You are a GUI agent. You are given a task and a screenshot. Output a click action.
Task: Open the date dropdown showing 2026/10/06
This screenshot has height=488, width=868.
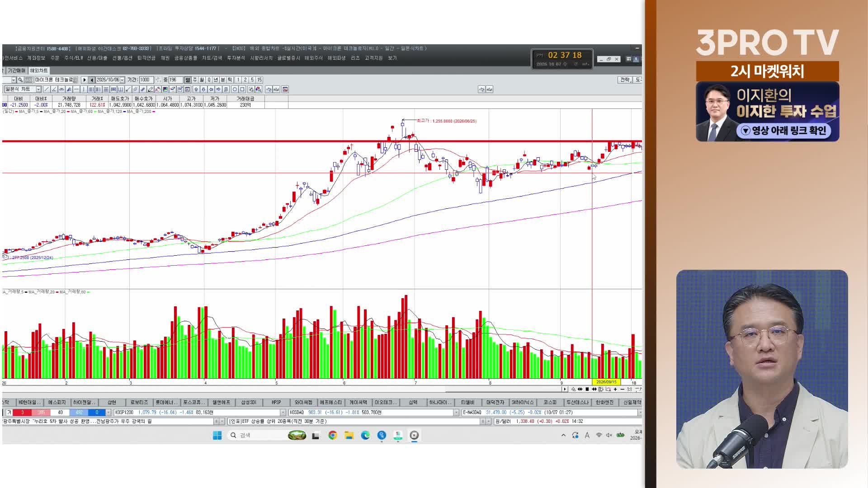point(122,80)
